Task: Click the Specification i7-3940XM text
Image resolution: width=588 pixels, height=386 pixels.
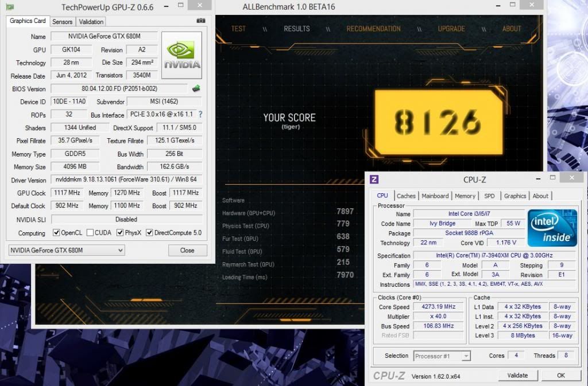Action: 494,255
